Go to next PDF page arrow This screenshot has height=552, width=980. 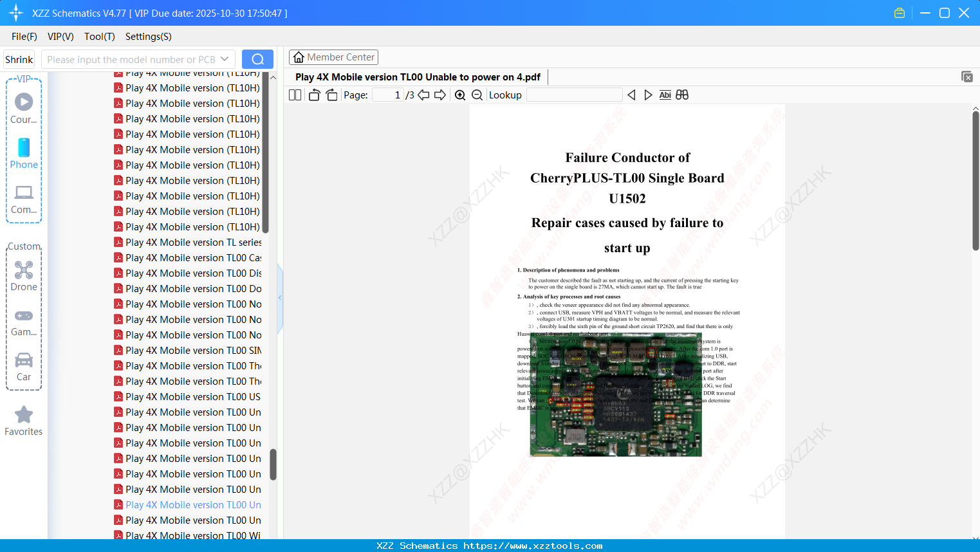coord(440,95)
